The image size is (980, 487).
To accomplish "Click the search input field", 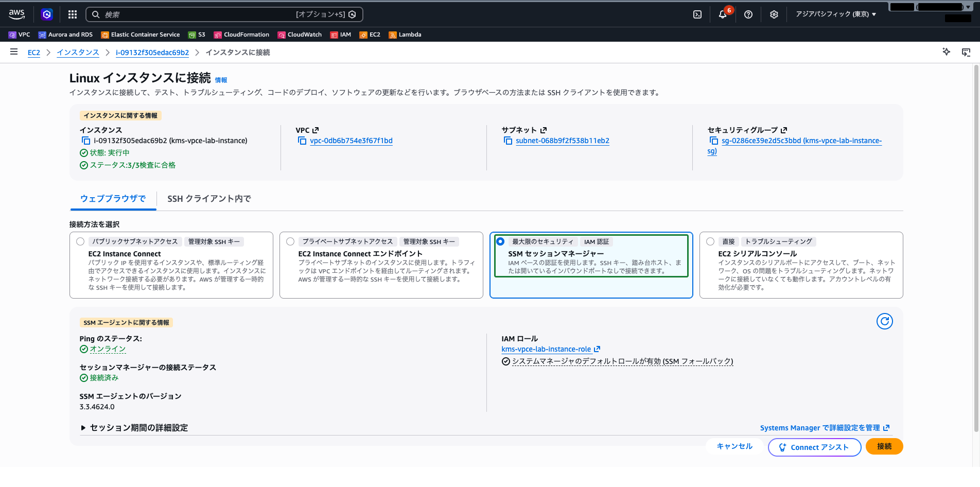I will pos(224,14).
